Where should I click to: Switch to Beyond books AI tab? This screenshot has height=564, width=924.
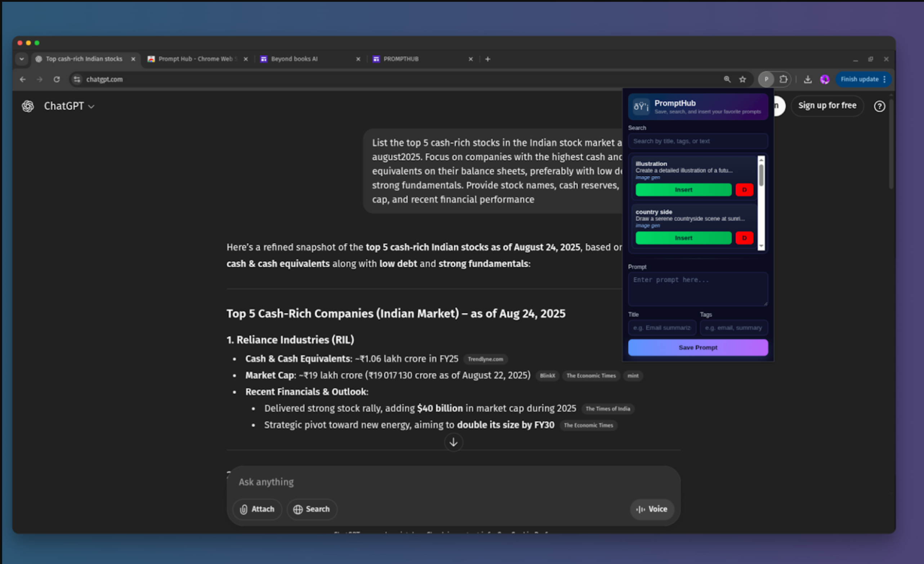[x=294, y=59]
